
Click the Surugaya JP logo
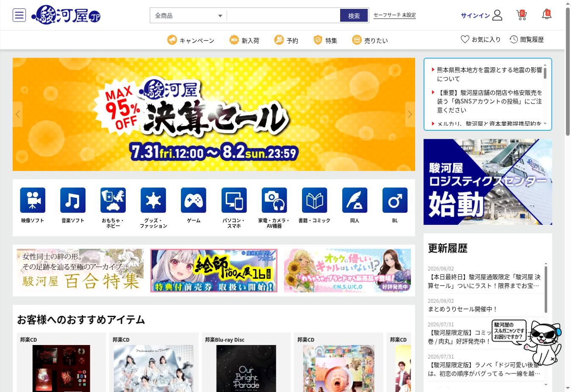[x=66, y=15]
